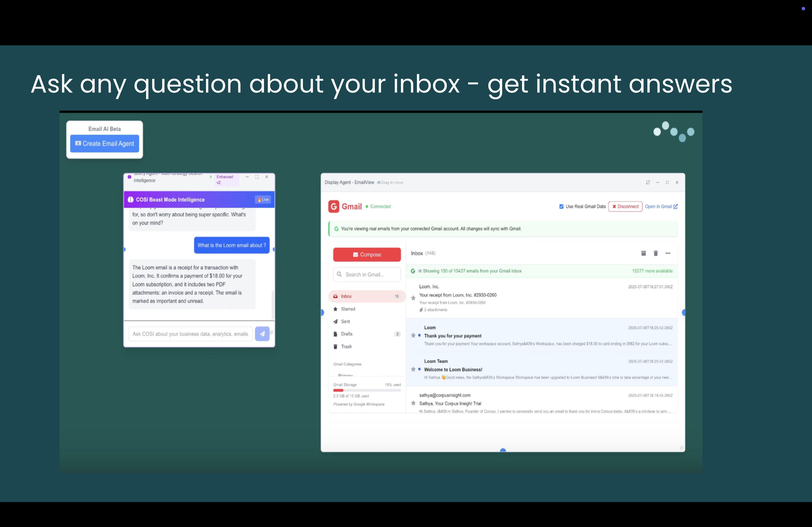This screenshot has width=812, height=527.
Task: Click the 'What is the Loom email about ?' message
Action: (232, 245)
